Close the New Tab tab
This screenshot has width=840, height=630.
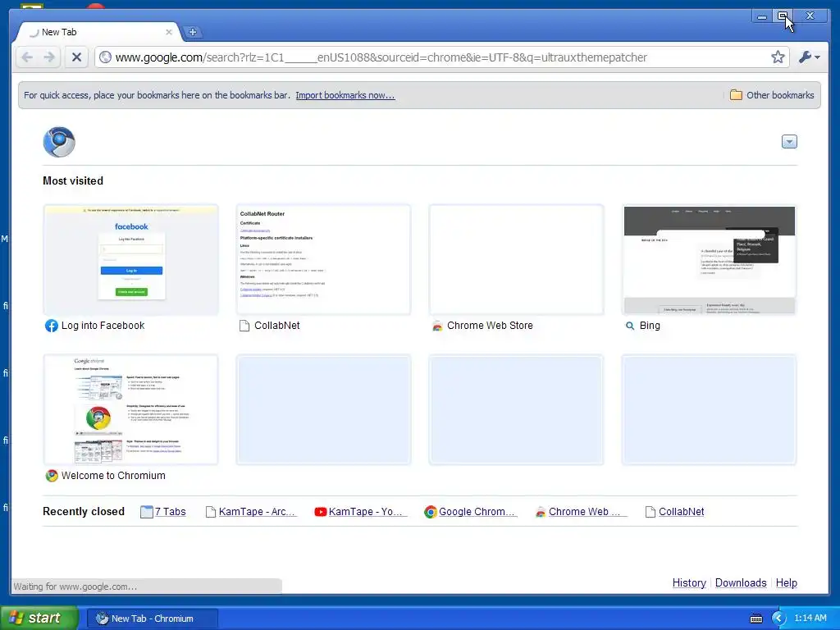tap(169, 32)
